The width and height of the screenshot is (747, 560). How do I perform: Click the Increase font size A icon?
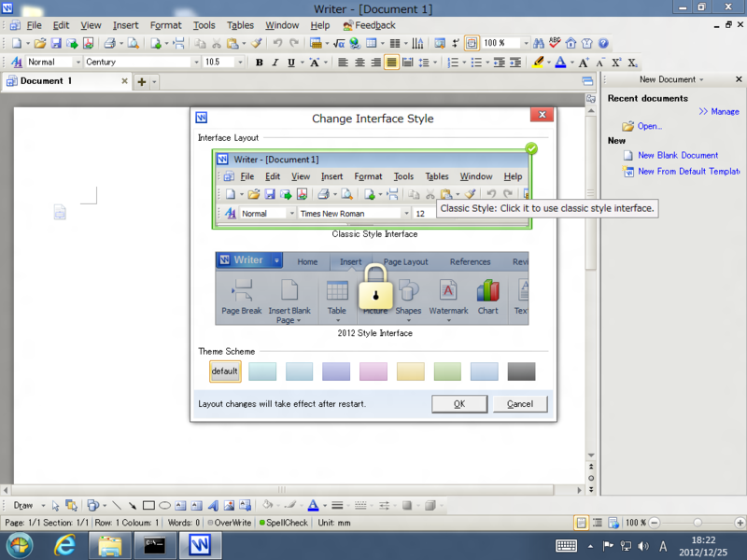tap(584, 63)
